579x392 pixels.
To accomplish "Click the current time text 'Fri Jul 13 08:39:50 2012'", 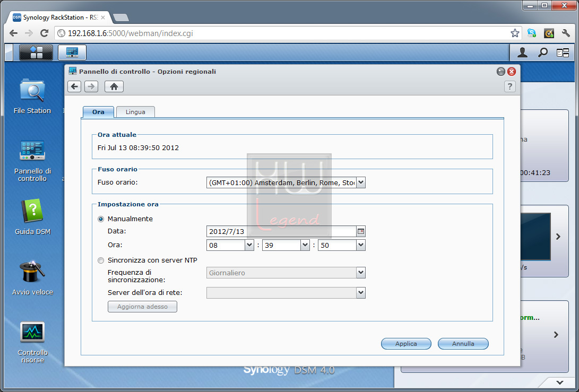I will click(138, 147).
